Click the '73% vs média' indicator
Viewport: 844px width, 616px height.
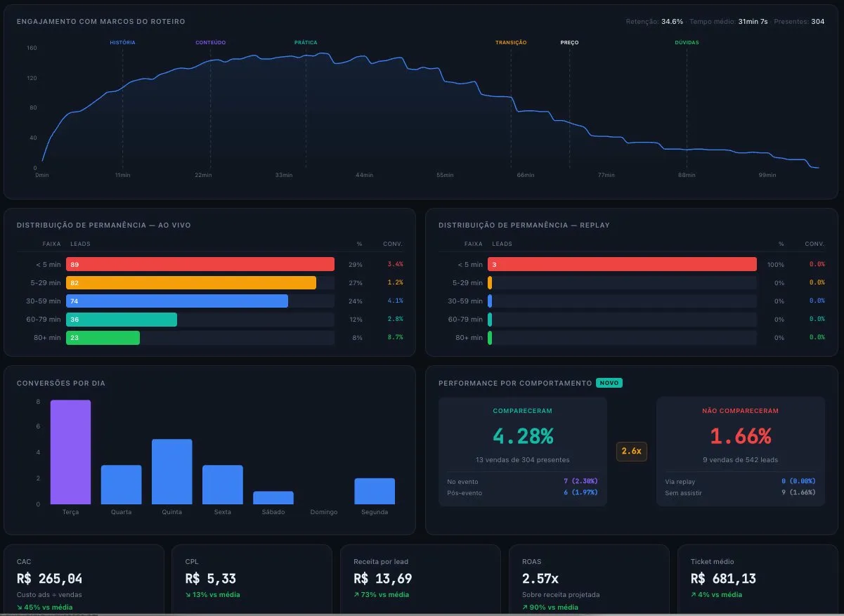tap(381, 595)
